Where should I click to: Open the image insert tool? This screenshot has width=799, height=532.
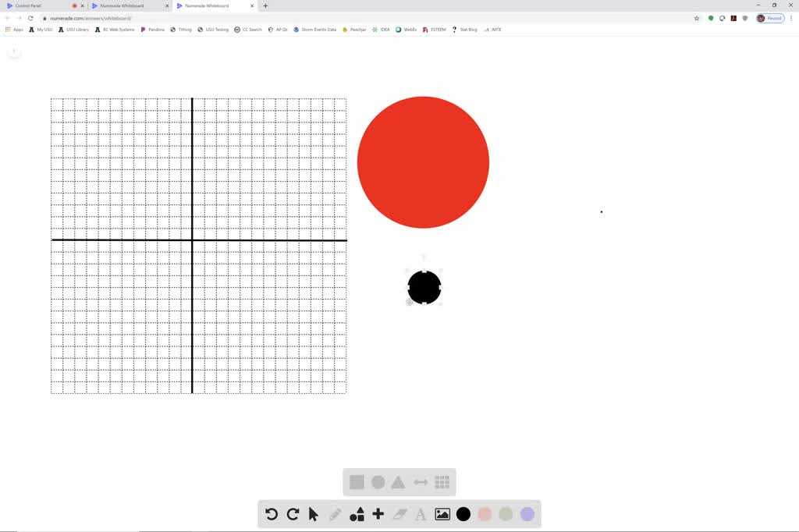click(x=442, y=514)
